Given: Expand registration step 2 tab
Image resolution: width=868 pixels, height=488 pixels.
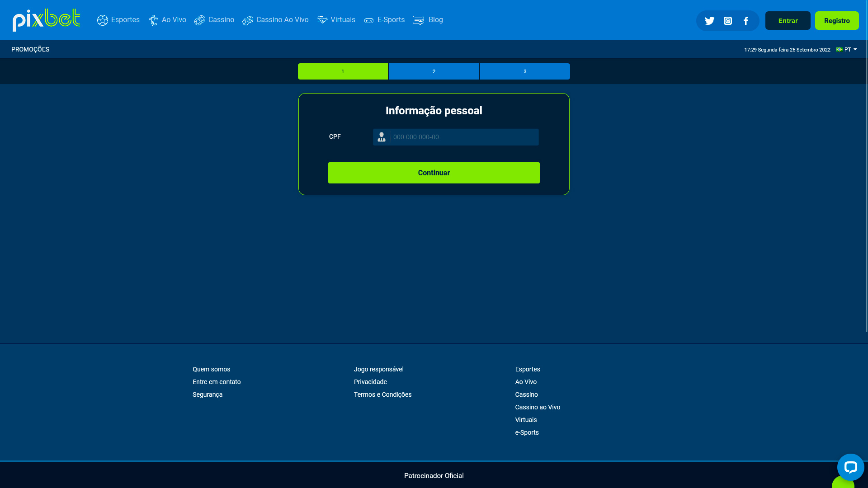Looking at the screenshot, I should point(434,71).
